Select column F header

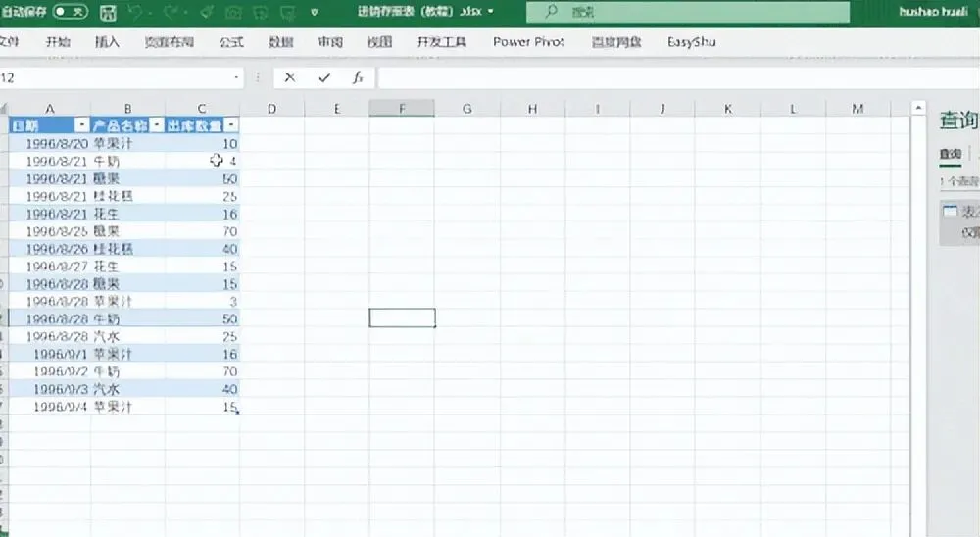402,109
